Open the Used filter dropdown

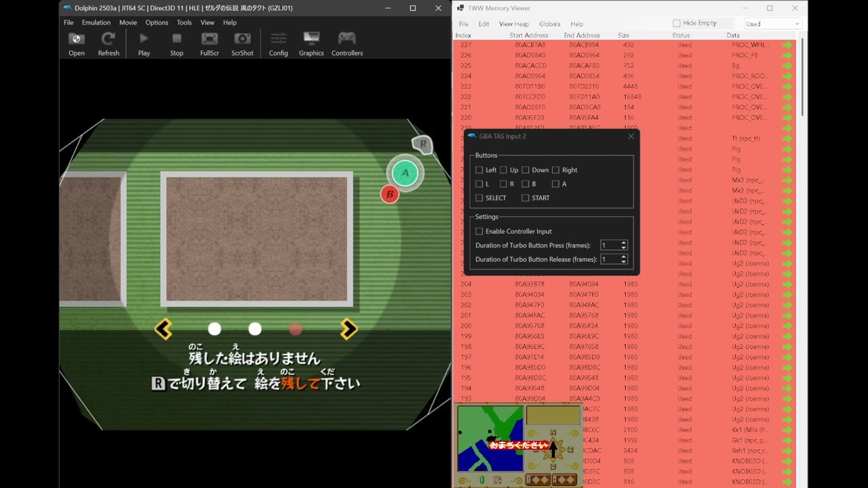(773, 24)
